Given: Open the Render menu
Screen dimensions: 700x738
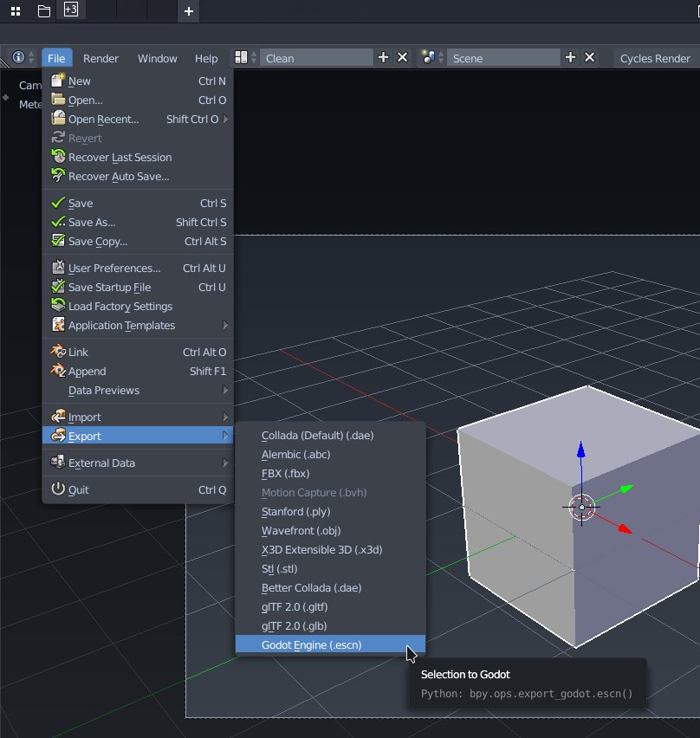Looking at the screenshot, I should [x=100, y=58].
